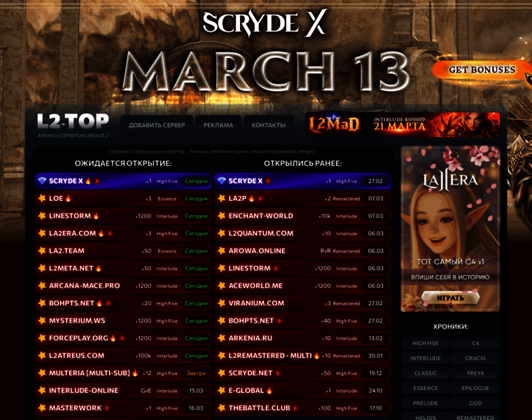Image resolution: width=532 pixels, height=420 pixels.
Task: Select the EPILOGUE chronicle filter
Action: (475, 388)
